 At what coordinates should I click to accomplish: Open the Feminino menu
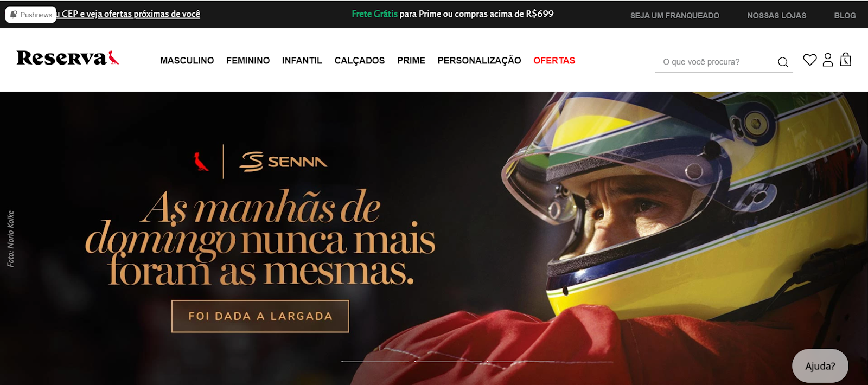pos(248,61)
